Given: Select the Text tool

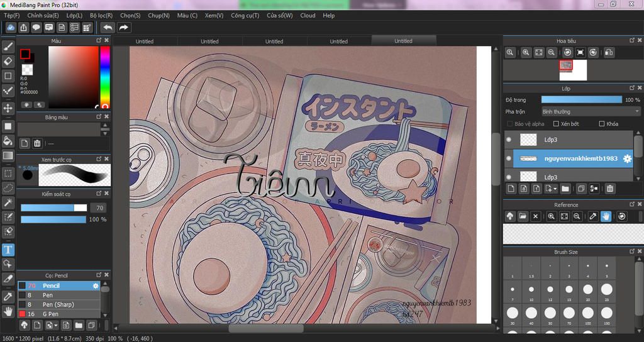Looking at the screenshot, I should [8, 250].
